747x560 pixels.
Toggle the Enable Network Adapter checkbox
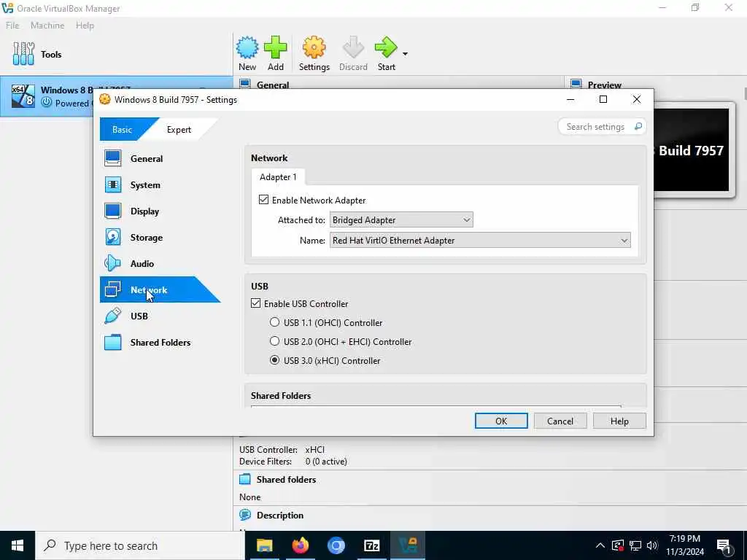tap(263, 200)
